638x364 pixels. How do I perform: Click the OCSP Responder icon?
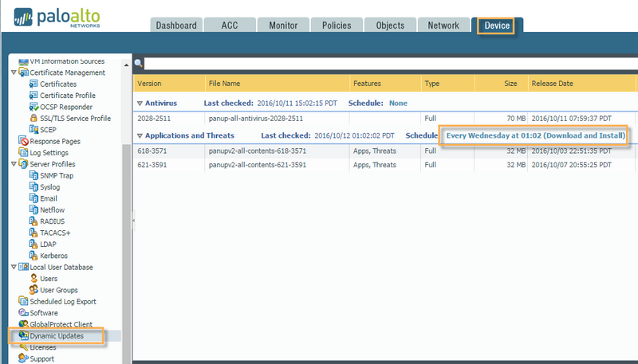tap(33, 107)
